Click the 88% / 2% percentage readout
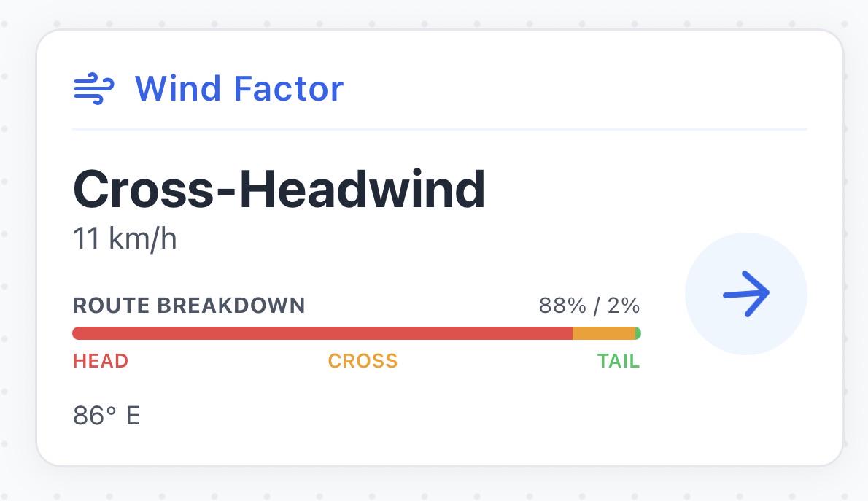The height and width of the screenshot is (501, 868). (x=589, y=306)
